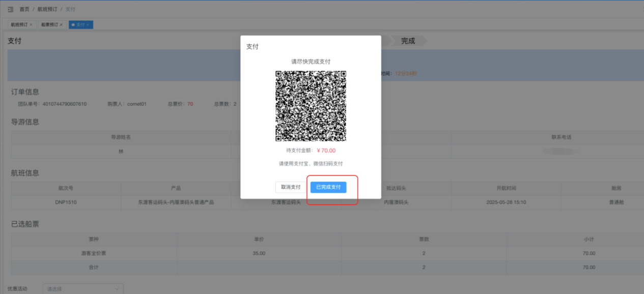Click 内厝澳码头 arrival cell
Screen dimensions: 644x294
tap(396, 202)
